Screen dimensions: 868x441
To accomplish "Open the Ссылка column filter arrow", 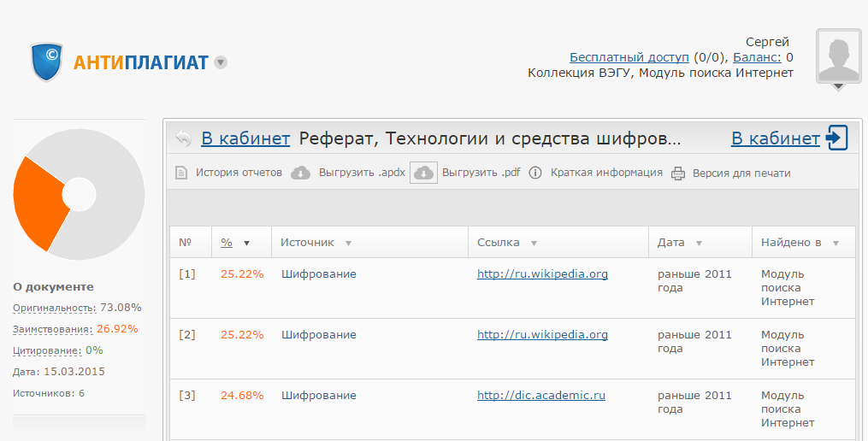I will pos(534,244).
